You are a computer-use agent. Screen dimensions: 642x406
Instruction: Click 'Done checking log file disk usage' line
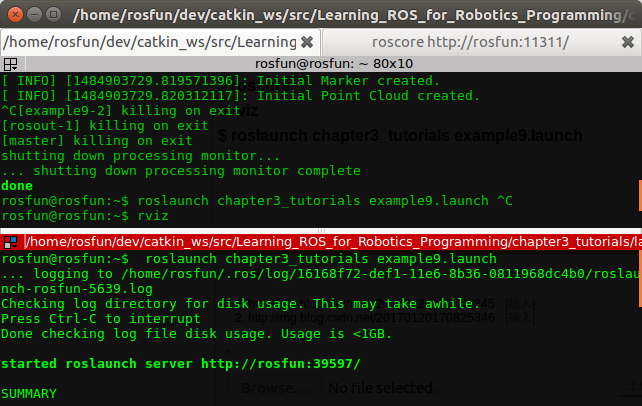coord(197,334)
